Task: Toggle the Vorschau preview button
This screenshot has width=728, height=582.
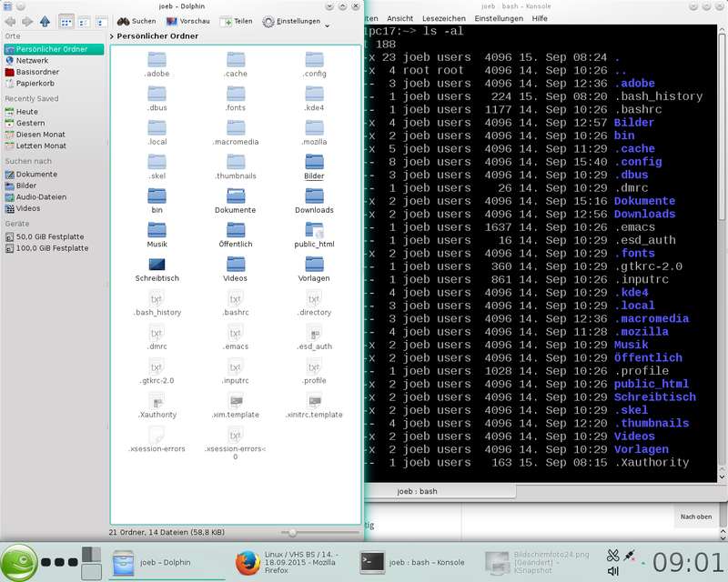Action: (188, 21)
